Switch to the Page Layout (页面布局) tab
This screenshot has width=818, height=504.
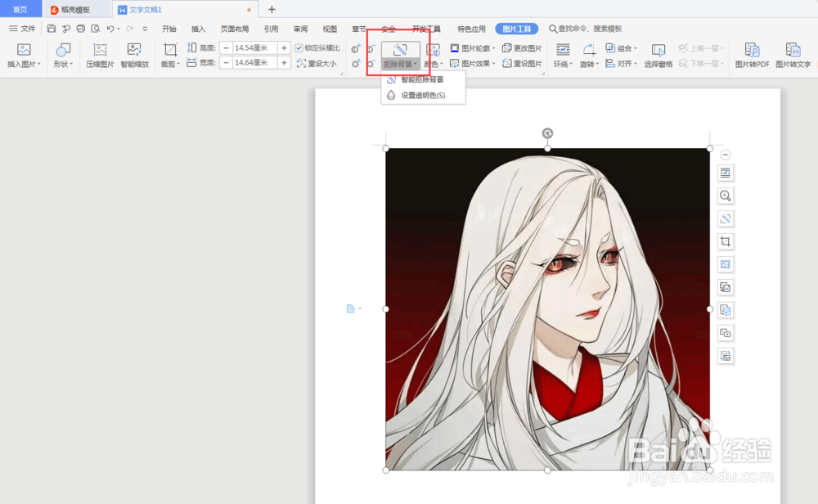[235, 29]
